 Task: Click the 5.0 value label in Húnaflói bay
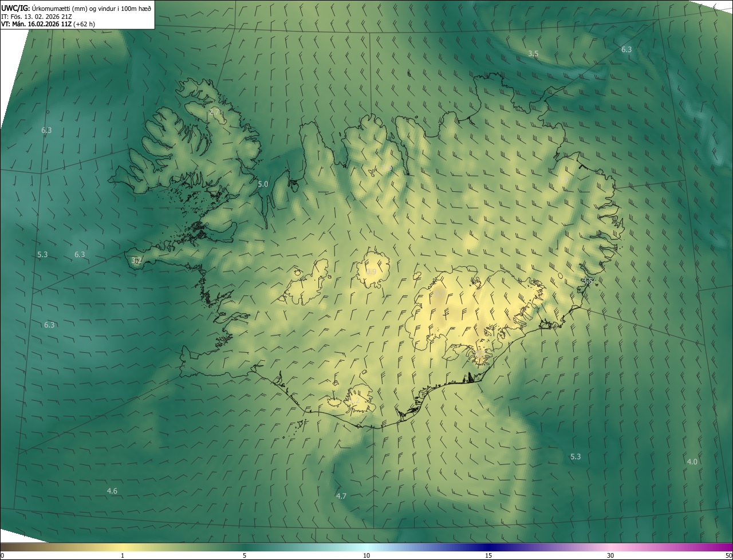(263, 184)
